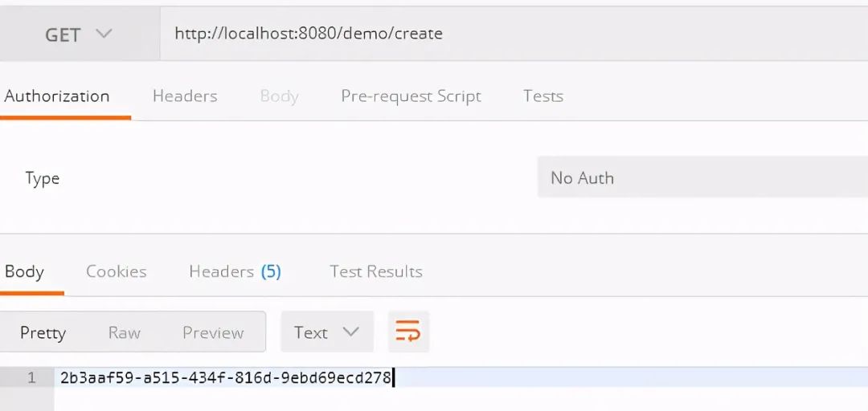Toggle the orange line wrap icon
Viewport: 868px width, 411px height.
point(408,332)
